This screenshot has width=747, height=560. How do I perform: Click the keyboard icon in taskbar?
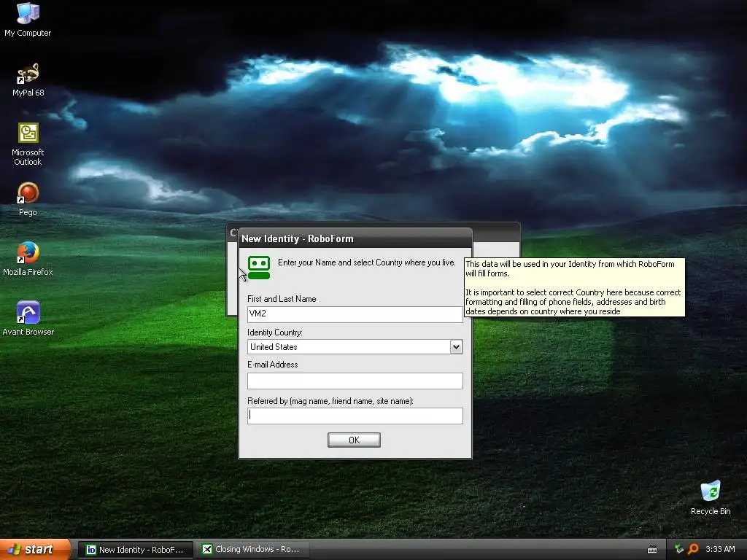point(652,550)
